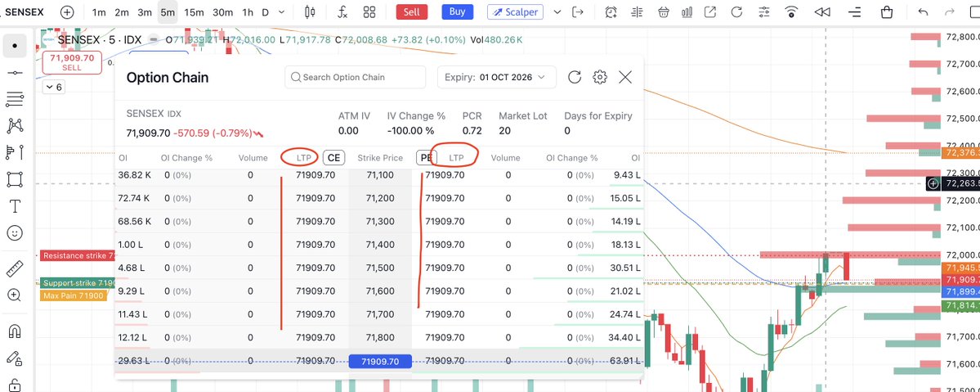Viewport: 980px width, 392px height.
Task: Click the alarm clock alert icon
Action: pos(611,12)
